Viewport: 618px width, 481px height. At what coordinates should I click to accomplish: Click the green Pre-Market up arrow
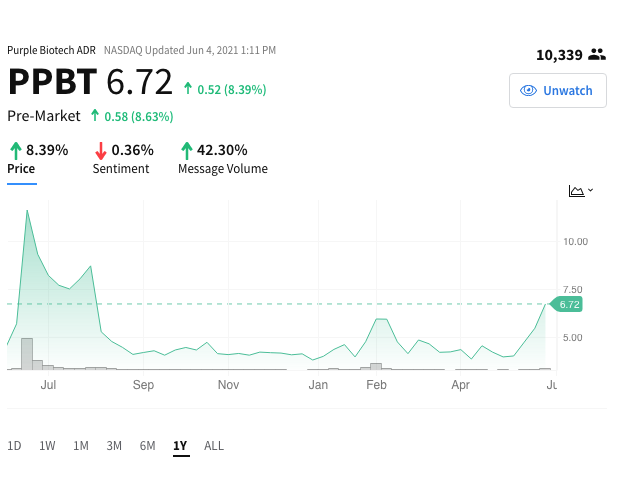tap(95, 116)
